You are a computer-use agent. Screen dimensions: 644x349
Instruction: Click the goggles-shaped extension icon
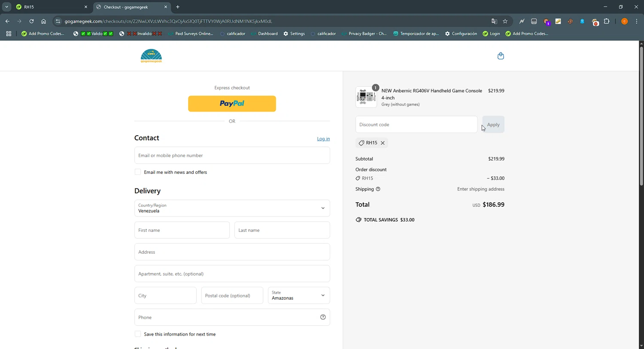534,21
